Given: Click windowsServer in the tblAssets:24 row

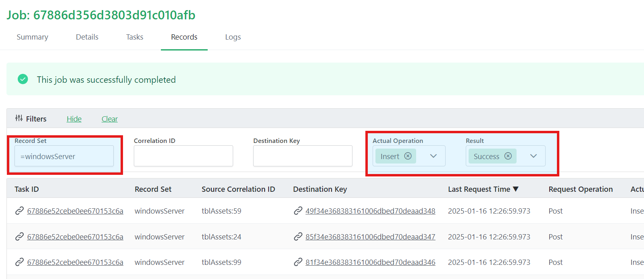Looking at the screenshot, I should coord(160,237).
